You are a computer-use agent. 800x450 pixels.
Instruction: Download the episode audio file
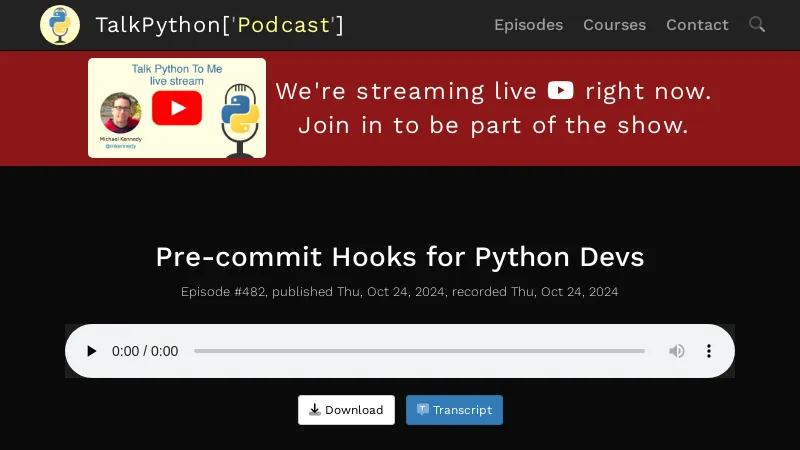tap(346, 410)
